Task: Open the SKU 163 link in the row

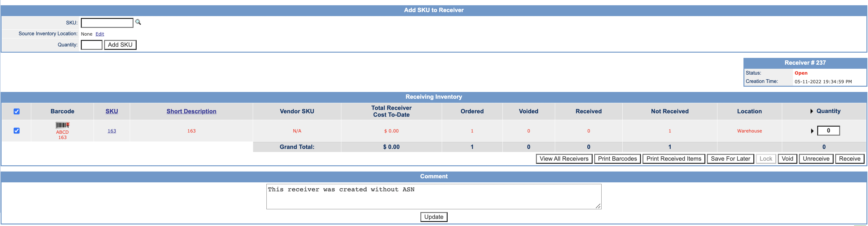Action: (x=112, y=131)
